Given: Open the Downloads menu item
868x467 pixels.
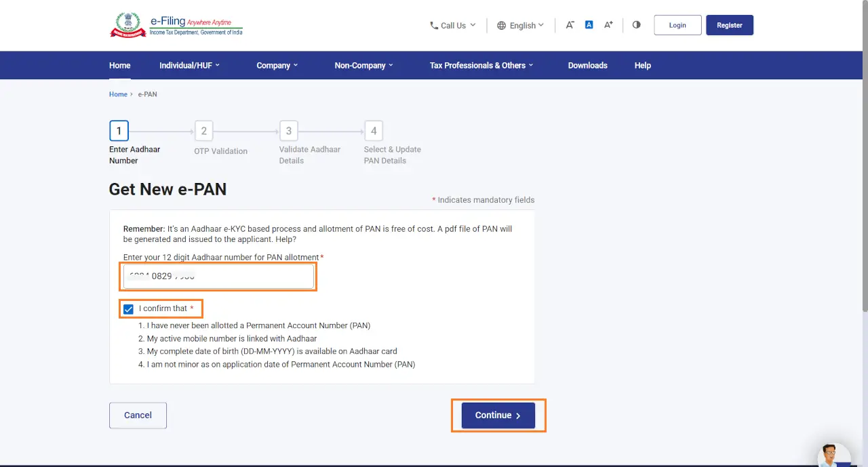Looking at the screenshot, I should tap(588, 65).
